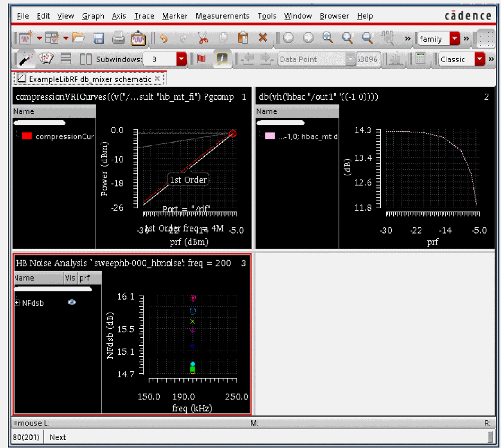
Task: Open the Measurements menu
Action: [222, 16]
